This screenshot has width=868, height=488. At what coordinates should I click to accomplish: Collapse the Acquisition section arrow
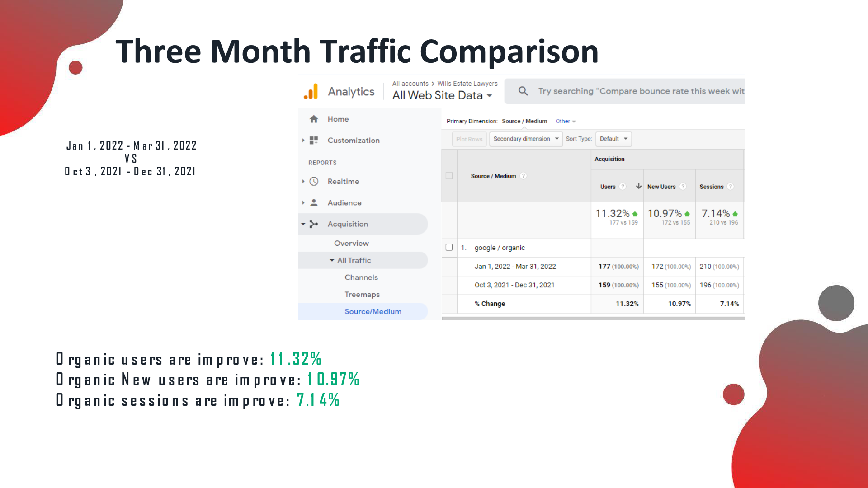point(303,224)
